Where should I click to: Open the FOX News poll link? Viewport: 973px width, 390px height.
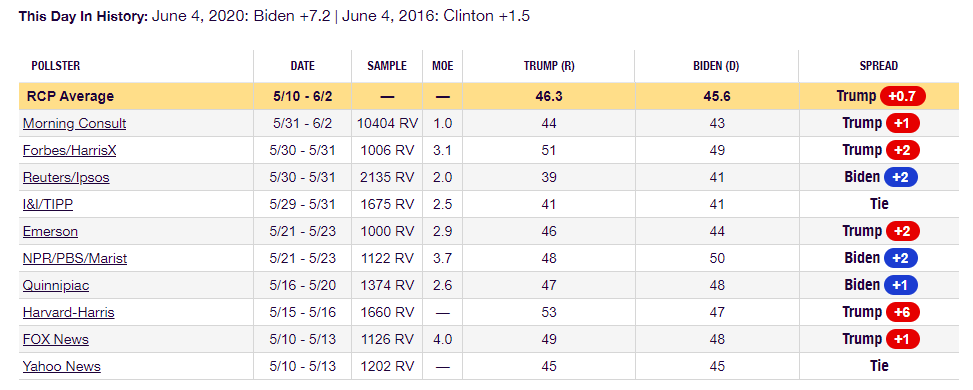56,340
